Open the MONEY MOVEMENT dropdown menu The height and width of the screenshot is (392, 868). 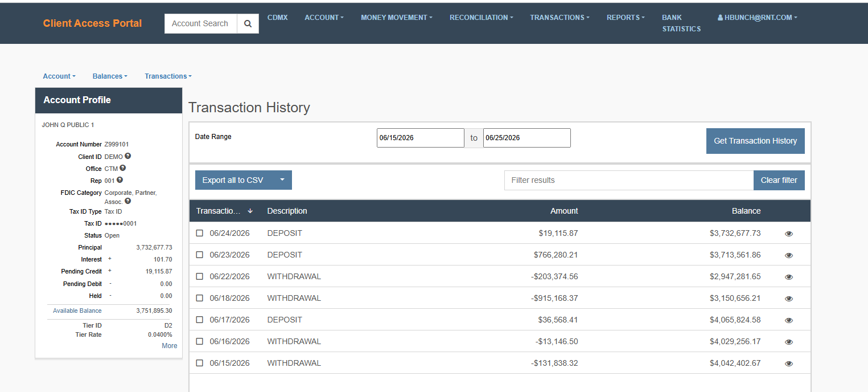(397, 18)
